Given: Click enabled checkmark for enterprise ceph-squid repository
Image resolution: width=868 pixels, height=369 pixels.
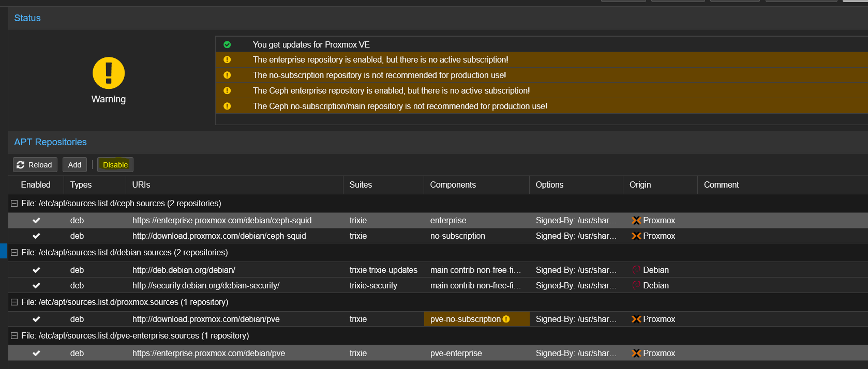Looking at the screenshot, I should coord(36,220).
